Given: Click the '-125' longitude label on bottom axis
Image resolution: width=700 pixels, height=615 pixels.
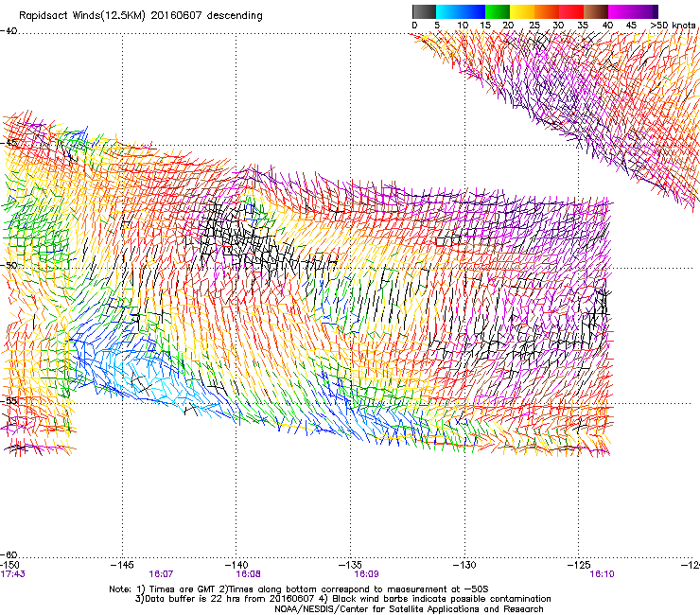Looking at the screenshot, I should [x=579, y=565].
